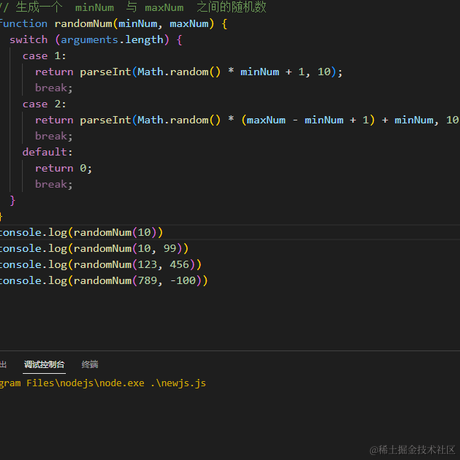Click the console.log(randomNum(789, -100)) line
Image resolution: width=460 pixels, height=460 pixels.
click(104, 281)
